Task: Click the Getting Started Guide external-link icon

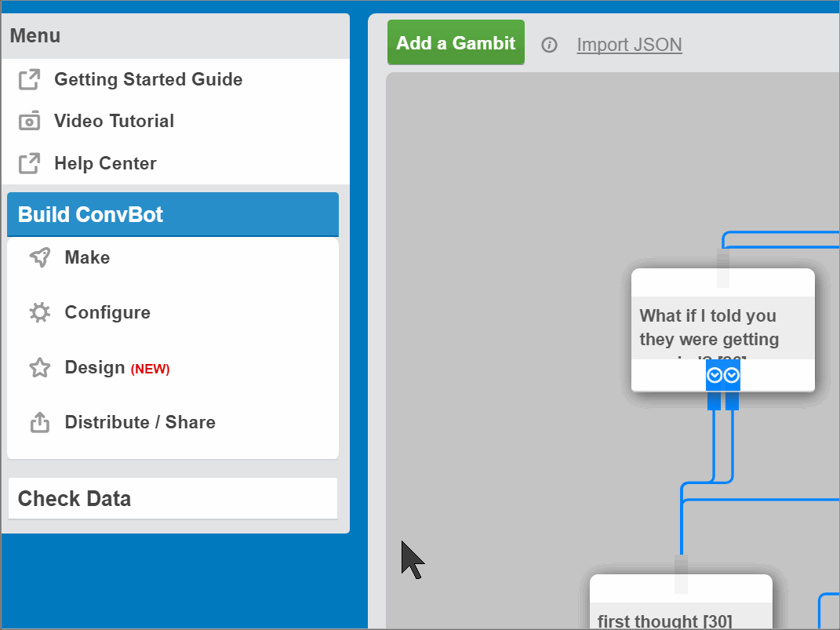Action: pos(30,80)
